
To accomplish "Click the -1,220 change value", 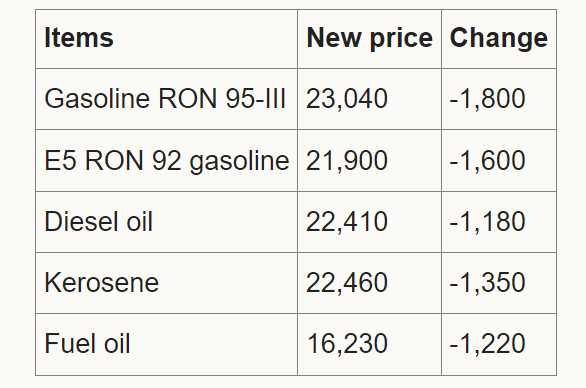I will coord(487,344).
